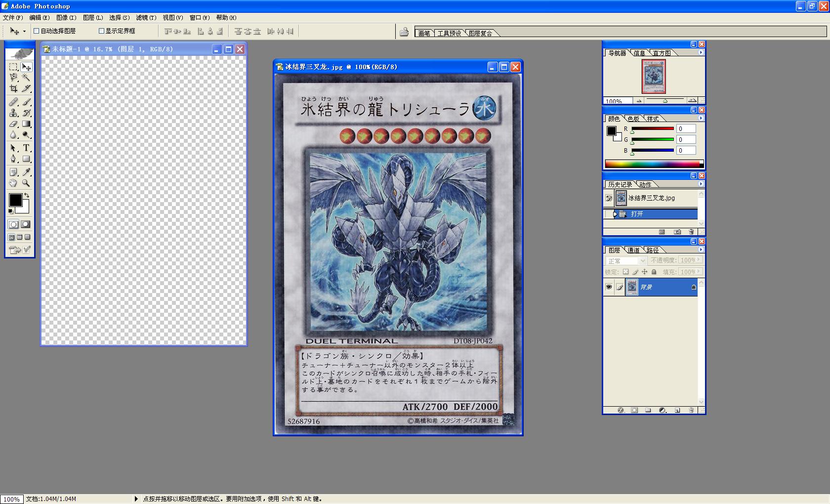Open the opacity (不透明度) slider arrow

[699, 260]
